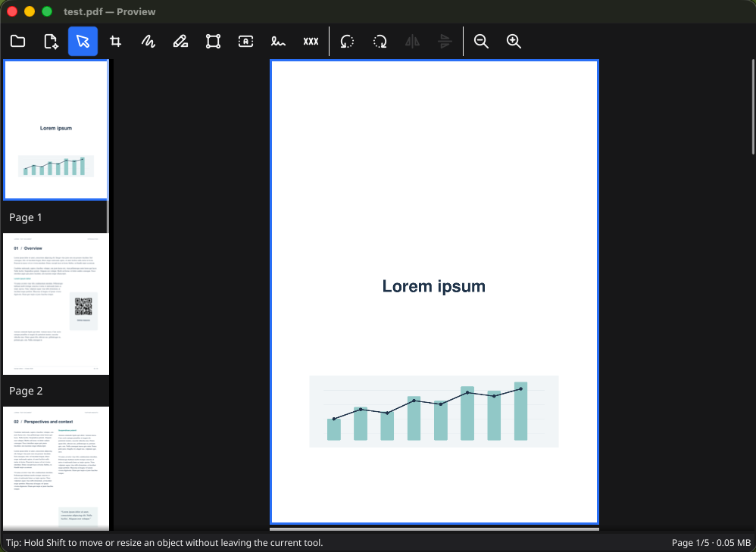756x552 pixels.
Task: Select the rectangle shape tool
Action: (x=213, y=42)
